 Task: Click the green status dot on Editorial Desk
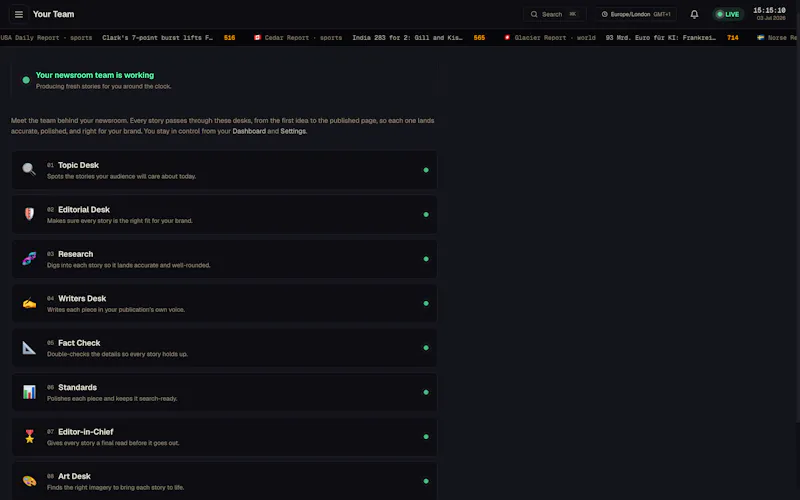pyautogui.click(x=426, y=214)
